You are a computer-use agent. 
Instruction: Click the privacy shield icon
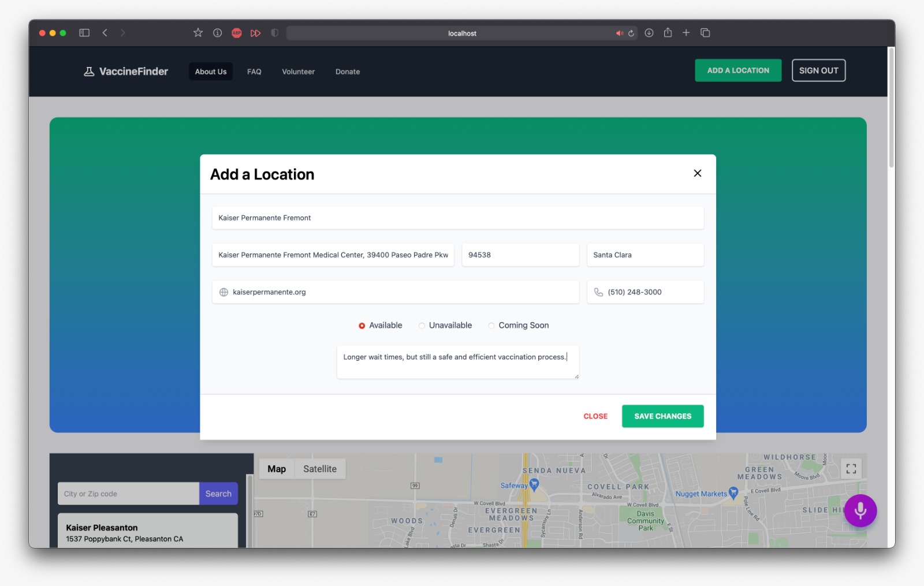click(274, 33)
